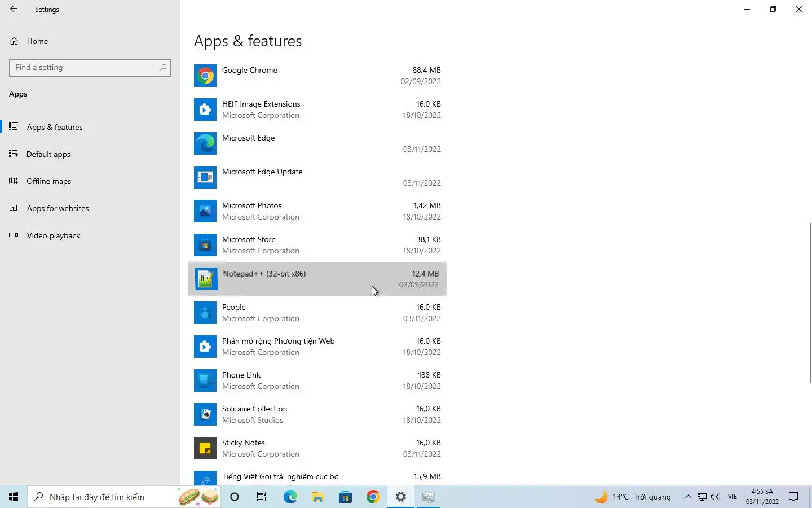Select Microsoft Photos entry text

click(x=251, y=205)
